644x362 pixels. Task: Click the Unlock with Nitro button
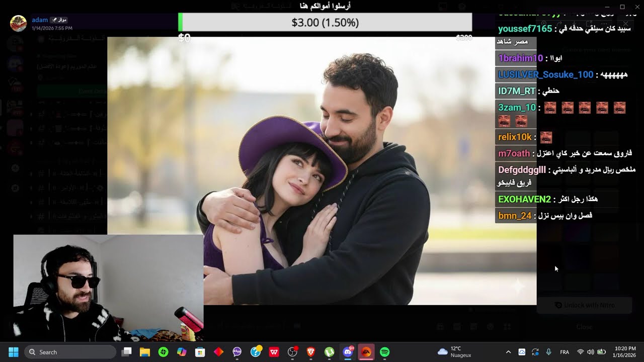pos(584,305)
